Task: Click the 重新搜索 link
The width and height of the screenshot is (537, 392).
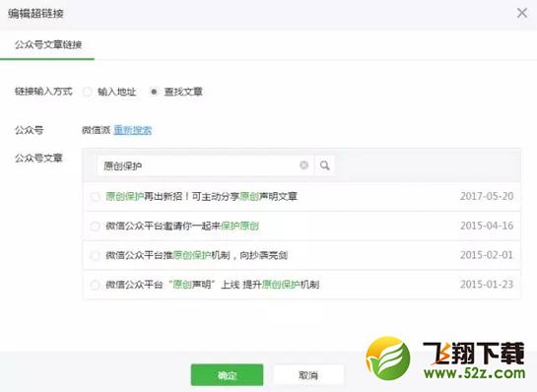Action: [133, 130]
